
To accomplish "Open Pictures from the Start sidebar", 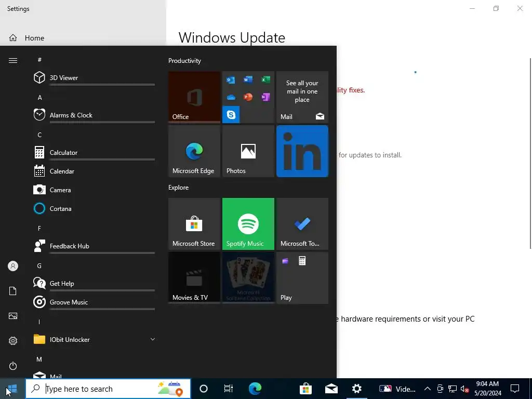I will [x=13, y=316].
